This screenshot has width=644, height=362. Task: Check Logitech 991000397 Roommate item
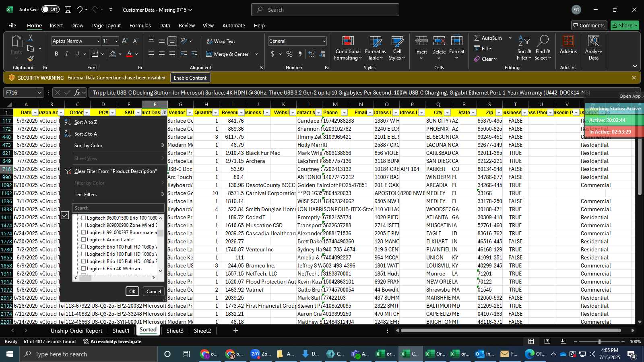click(84, 232)
